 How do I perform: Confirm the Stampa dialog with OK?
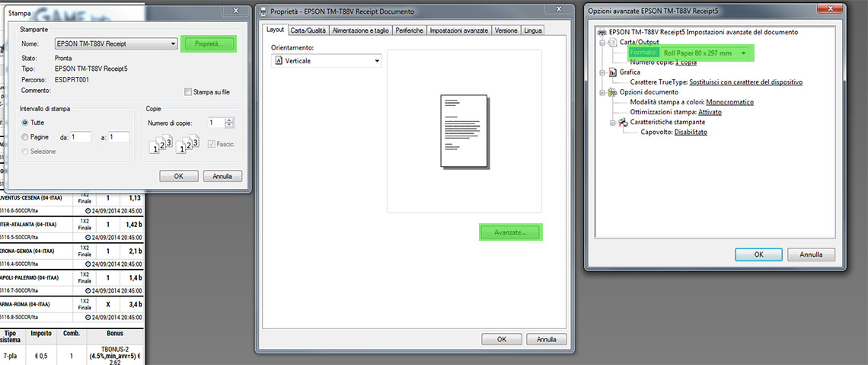[178, 177]
